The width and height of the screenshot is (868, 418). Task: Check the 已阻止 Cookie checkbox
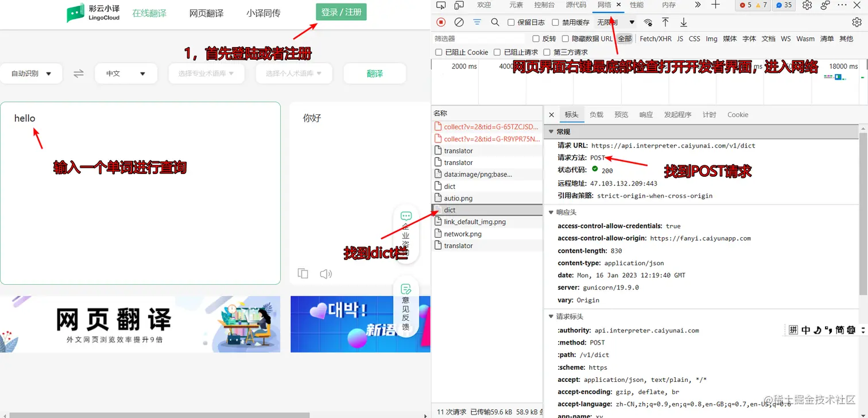tap(439, 52)
